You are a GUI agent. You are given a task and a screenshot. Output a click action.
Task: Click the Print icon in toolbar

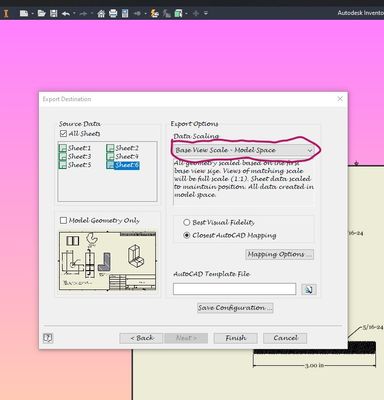click(x=113, y=13)
